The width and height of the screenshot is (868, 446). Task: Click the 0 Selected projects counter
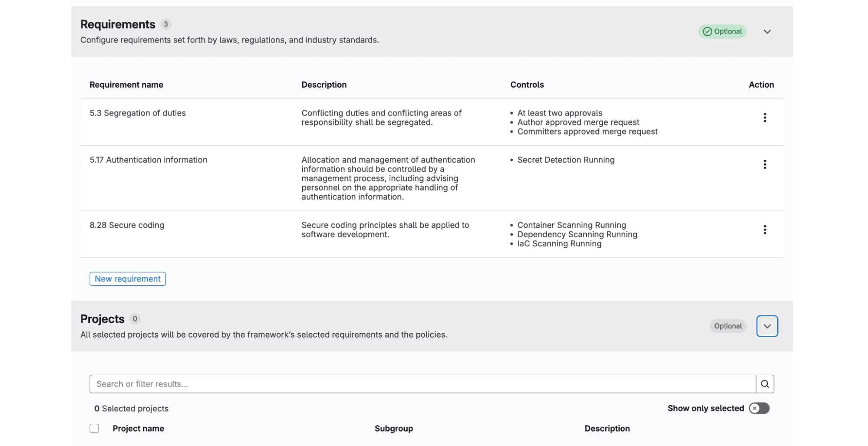[x=131, y=408]
